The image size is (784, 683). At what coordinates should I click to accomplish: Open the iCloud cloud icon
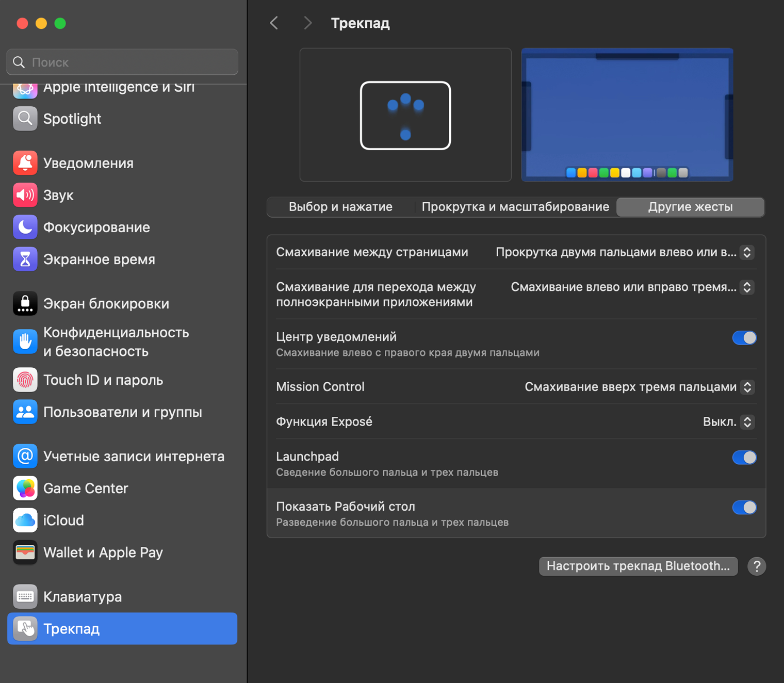tap(25, 520)
